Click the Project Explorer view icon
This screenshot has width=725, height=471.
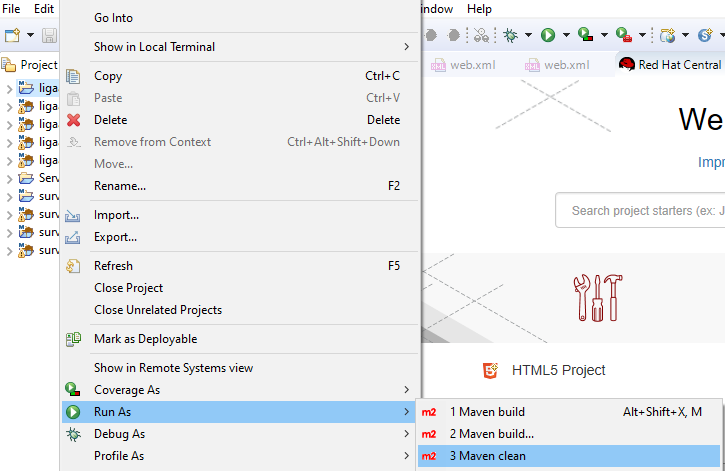(x=9, y=65)
